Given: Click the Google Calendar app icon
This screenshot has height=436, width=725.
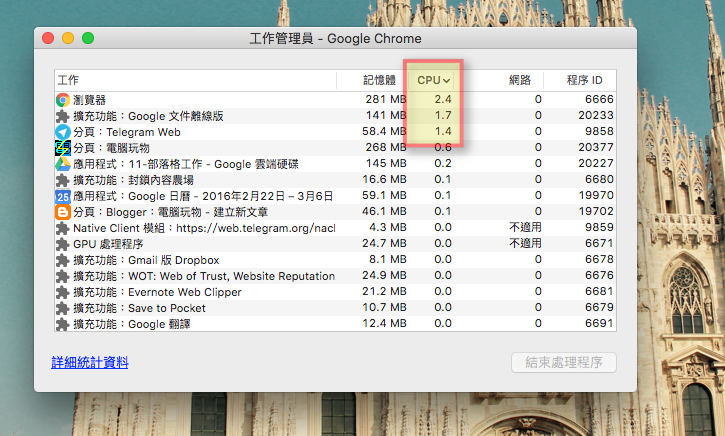Looking at the screenshot, I should pos(62,196).
